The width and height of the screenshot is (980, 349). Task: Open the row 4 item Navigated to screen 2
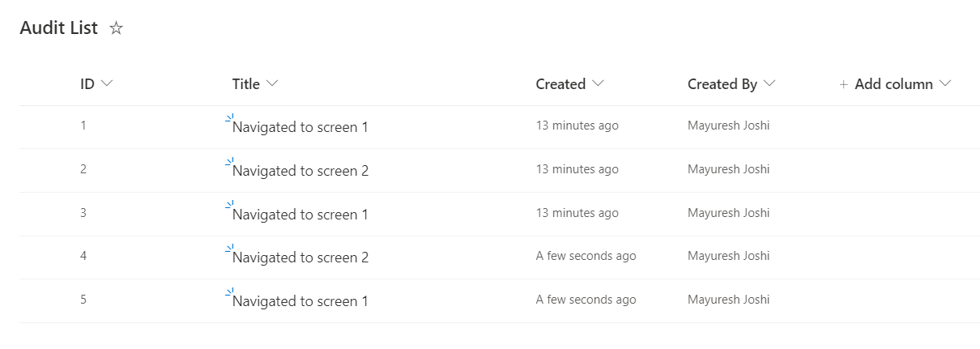point(300,257)
